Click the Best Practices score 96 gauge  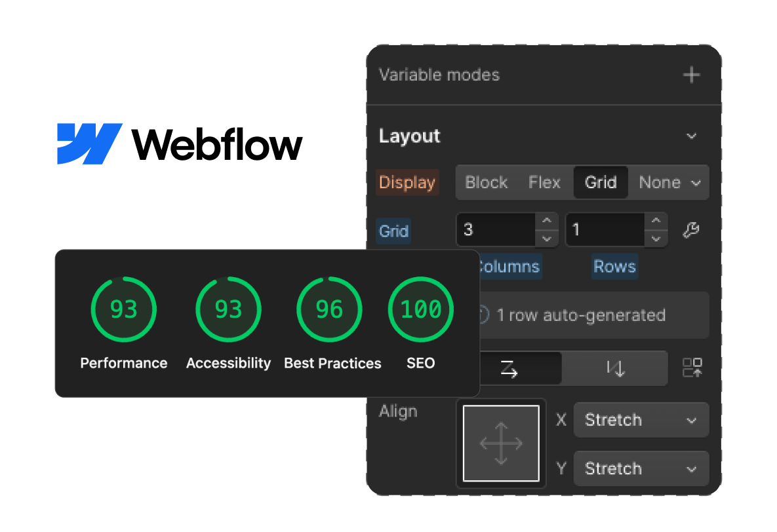point(330,309)
